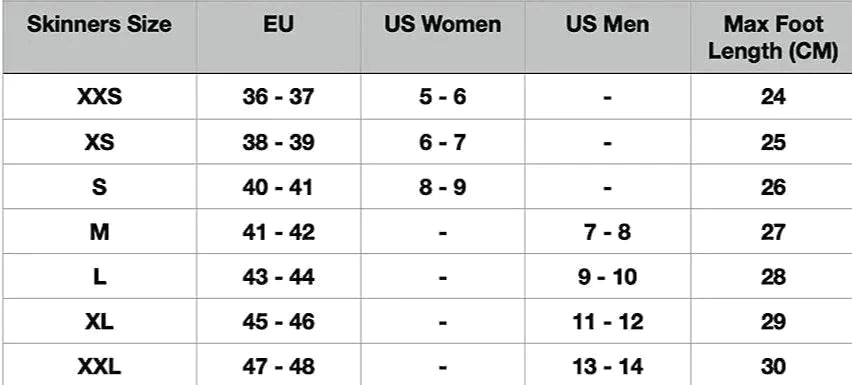Viewport: 852px width, 385px height.
Task: Click the max foot length 24 cell
Action: [773, 97]
